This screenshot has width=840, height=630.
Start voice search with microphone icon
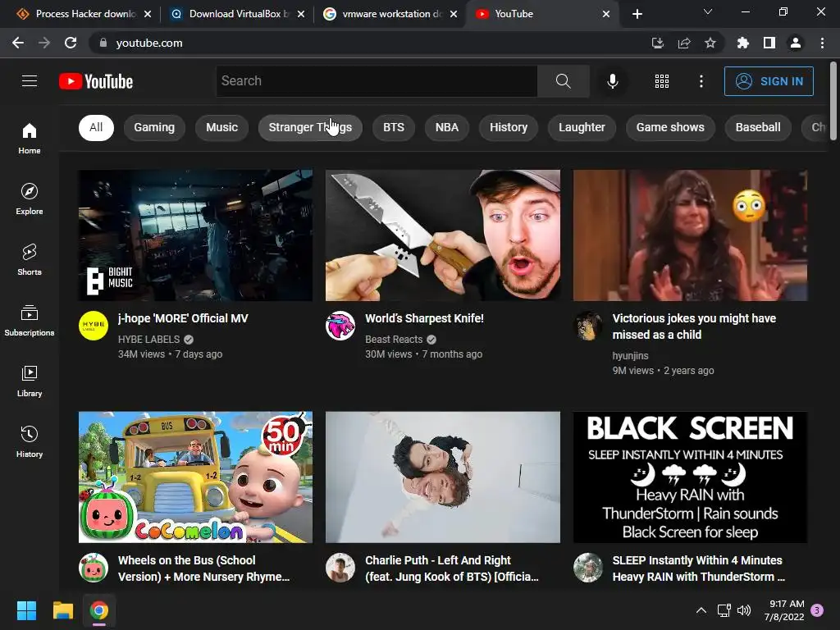612,81
